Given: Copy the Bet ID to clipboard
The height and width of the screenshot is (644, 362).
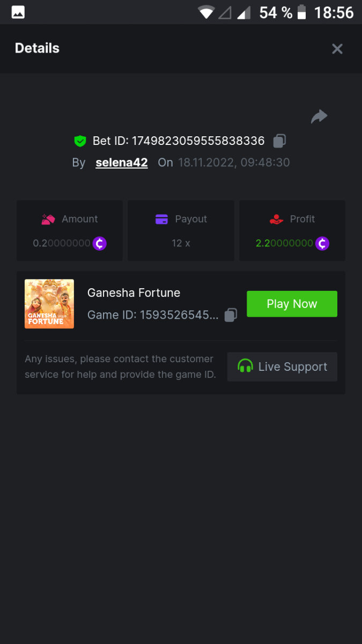Looking at the screenshot, I should click(x=279, y=141).
